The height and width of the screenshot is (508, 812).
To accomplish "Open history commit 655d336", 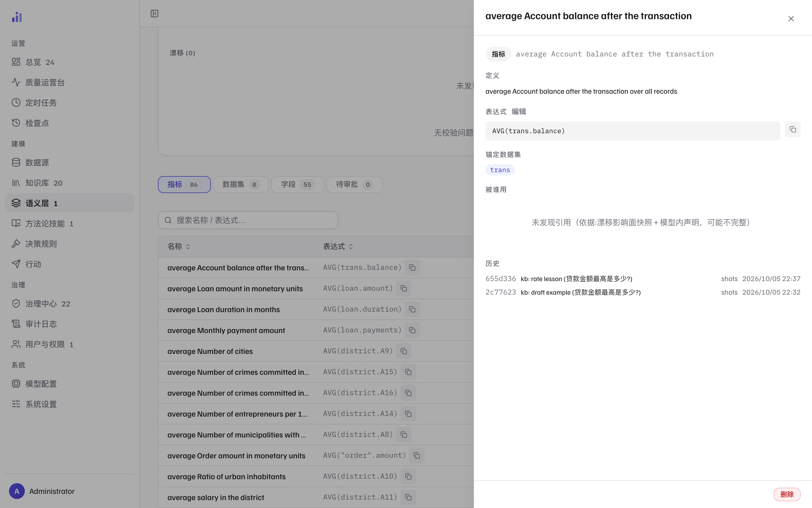I will pos(643,279).
